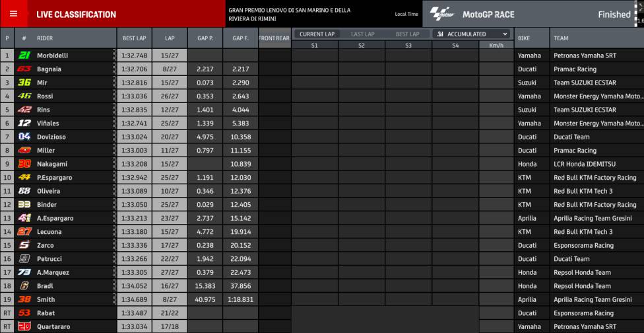Image resolution: width=644 pixels, height=333 pixels.
Task: Select rider name Rossi
Action: (x=45, y=96)
